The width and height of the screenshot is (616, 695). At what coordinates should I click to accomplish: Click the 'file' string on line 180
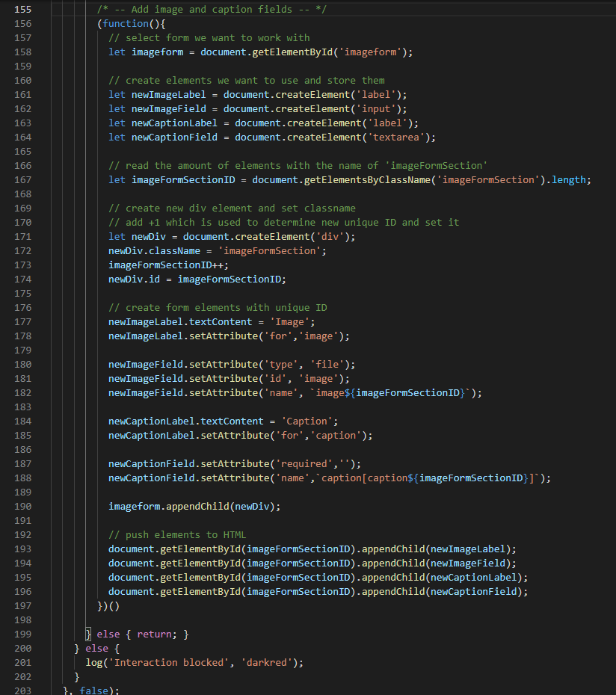coord(327,364)
